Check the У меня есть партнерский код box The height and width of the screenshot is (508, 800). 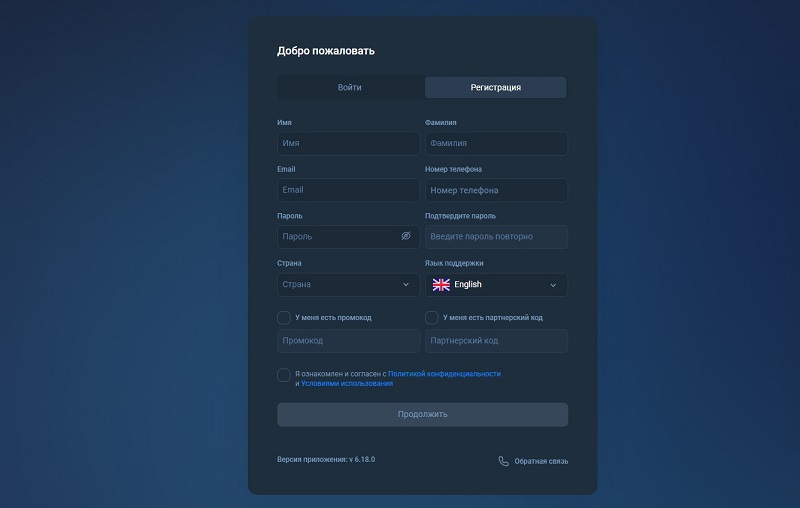(432, 318)
